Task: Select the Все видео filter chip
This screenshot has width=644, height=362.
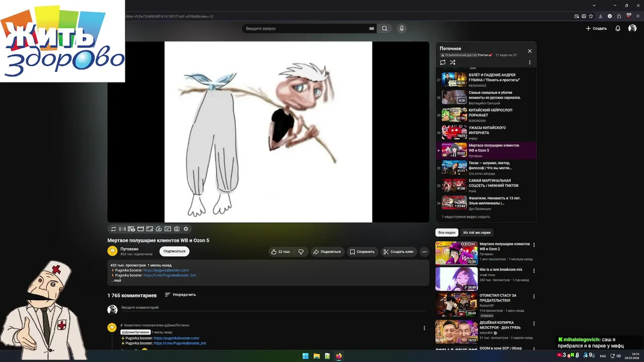Action: (x=447, y=233)
